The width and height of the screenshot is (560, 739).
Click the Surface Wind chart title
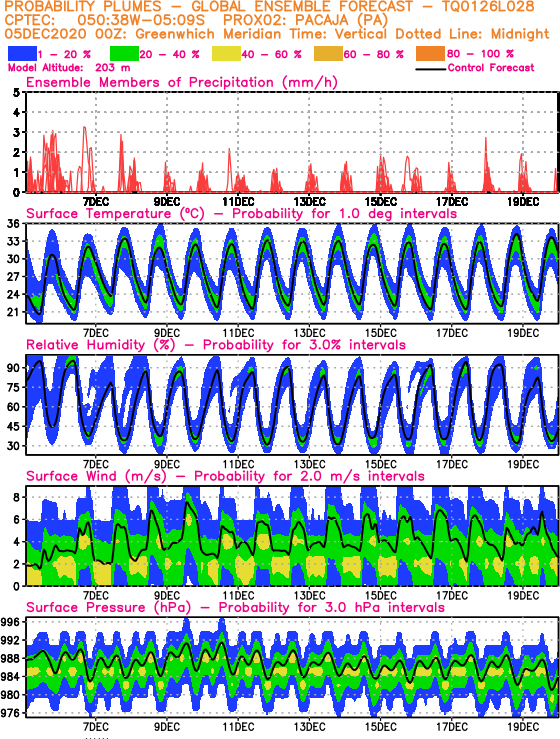pyautogui.click(x=225, y=476)
